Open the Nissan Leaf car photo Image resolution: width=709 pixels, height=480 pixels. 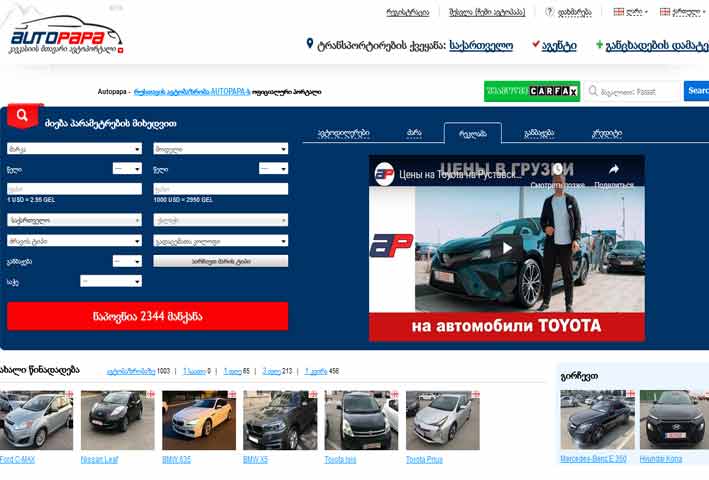click(118, 420)
